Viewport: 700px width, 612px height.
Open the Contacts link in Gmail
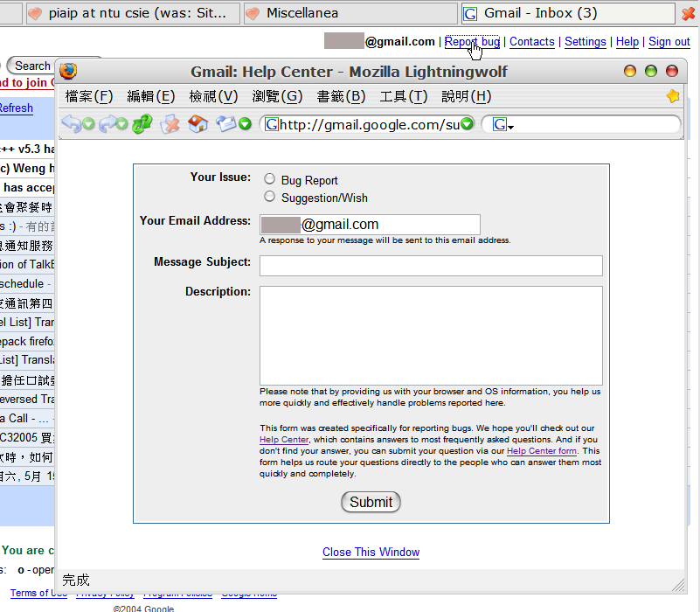[532, 42]
